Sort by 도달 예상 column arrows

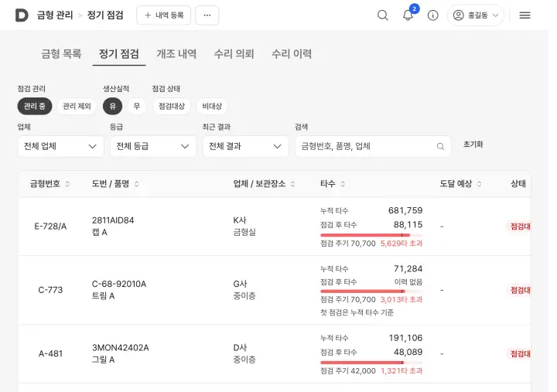479,183
